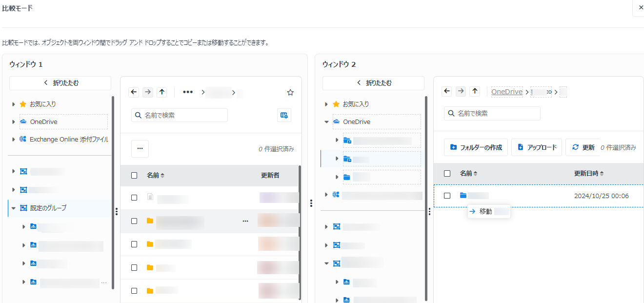Star the current folder as favorite in ウィンドウ 1
This screenshot has width=644, height=303.
[x=290, y=92]
